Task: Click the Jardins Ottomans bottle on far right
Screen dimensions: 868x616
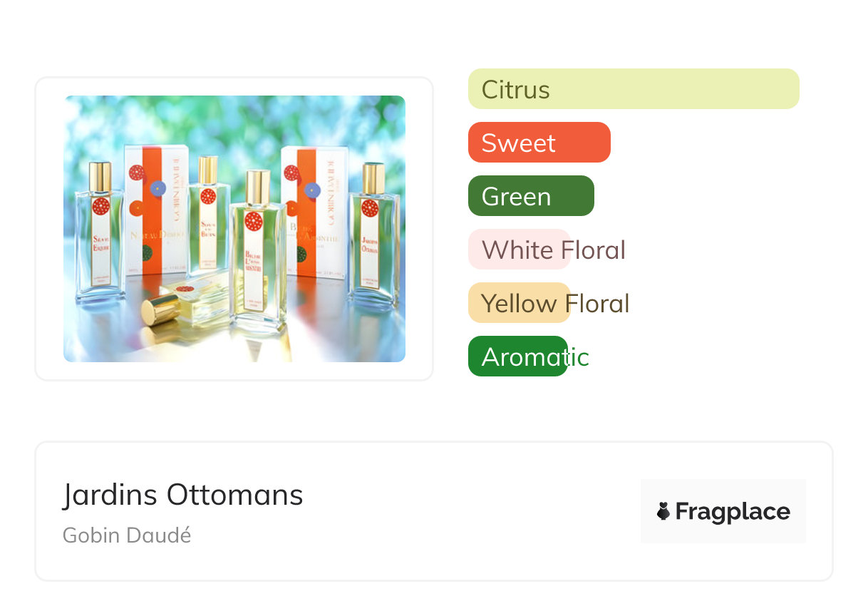Action: point(371,239)
